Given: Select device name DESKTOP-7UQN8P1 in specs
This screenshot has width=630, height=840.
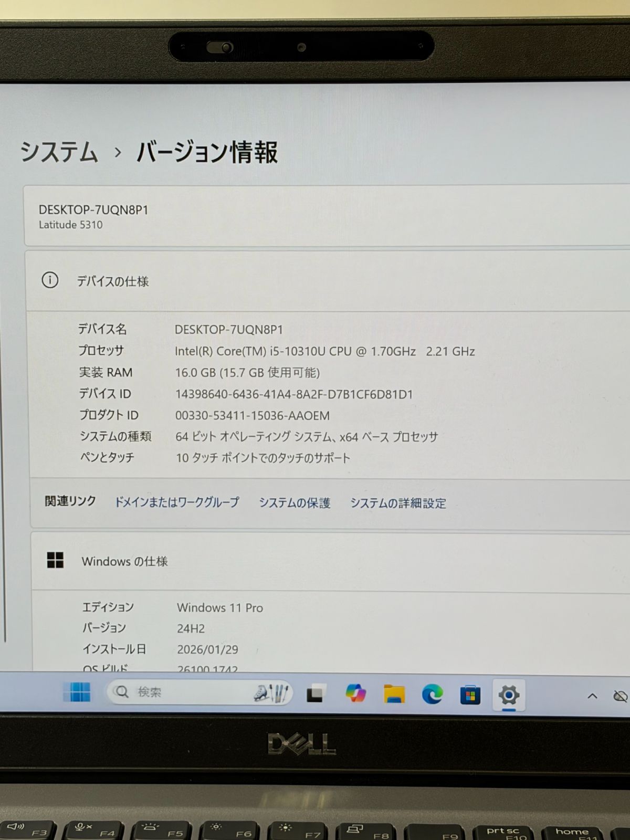Looking at the screenshot, I should point(229,329).
